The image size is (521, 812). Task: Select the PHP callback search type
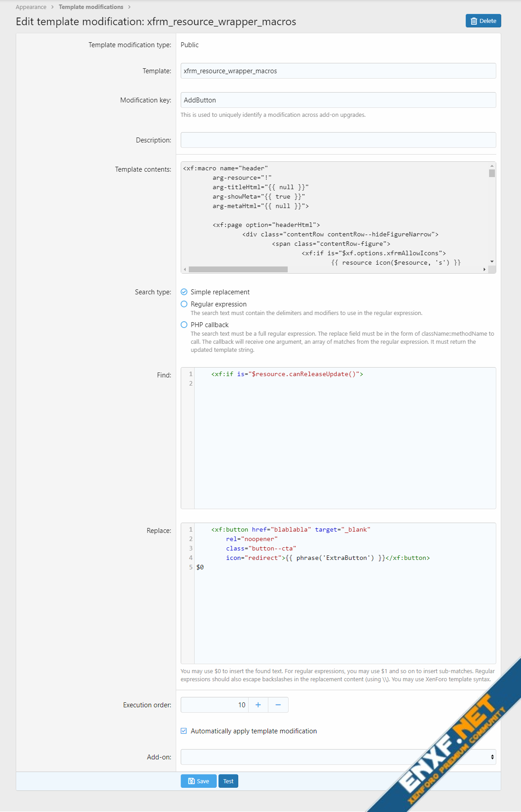[x=184, y=325]
